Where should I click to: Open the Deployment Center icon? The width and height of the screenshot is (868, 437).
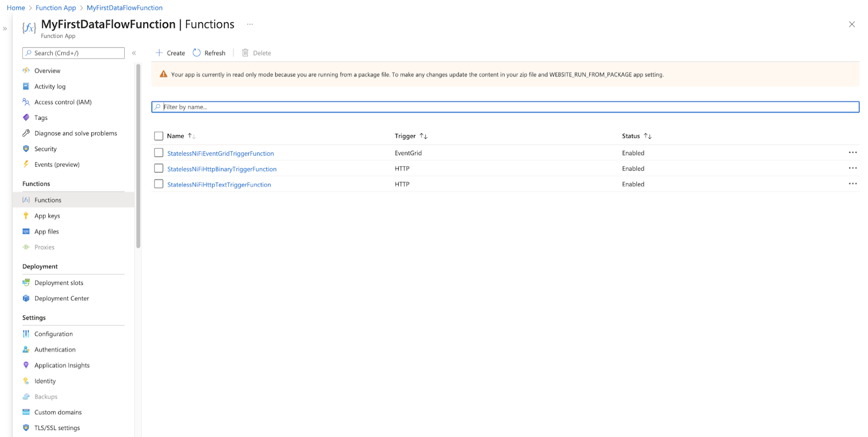tap(26, 298)
